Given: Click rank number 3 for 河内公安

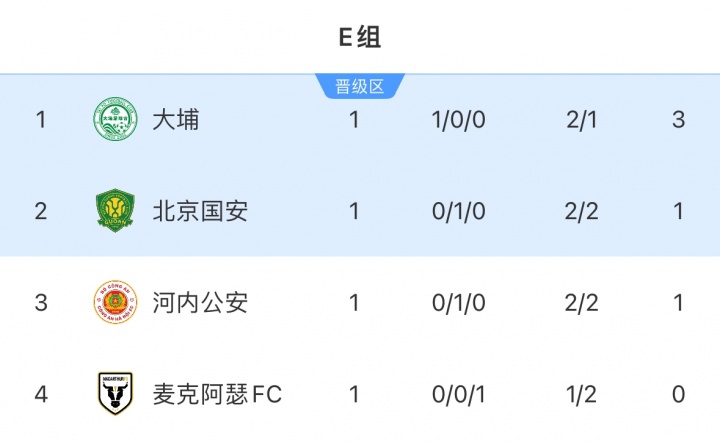Looking at the screenshot, I should coord(41,302).
